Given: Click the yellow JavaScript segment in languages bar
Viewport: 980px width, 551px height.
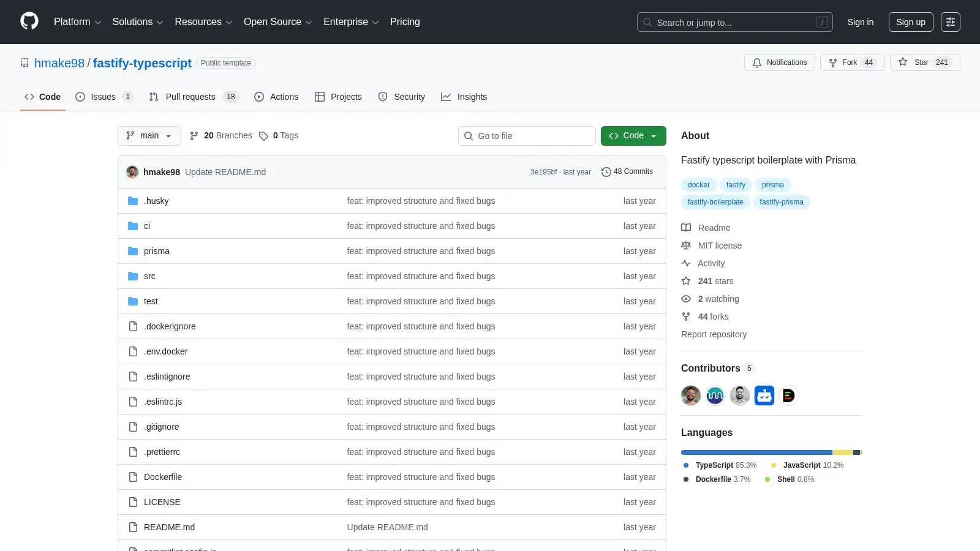Looking at the screenshot, I should pyautogui.click(x=843, y=452).
